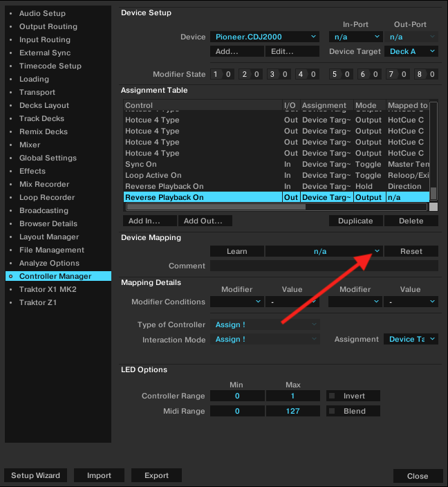Open the Mixer settings page
Screen dimensions: 448x487
[30, 145]
